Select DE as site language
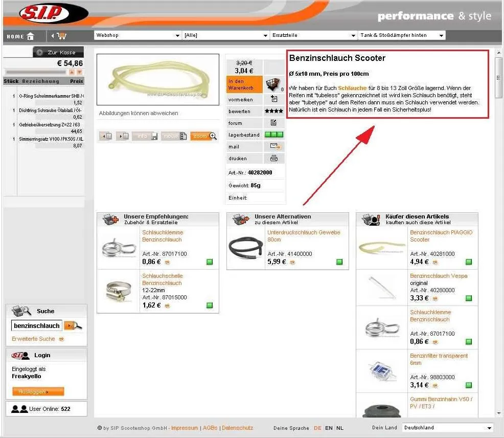Screen dimensions: 504x438 click(317, 428)
